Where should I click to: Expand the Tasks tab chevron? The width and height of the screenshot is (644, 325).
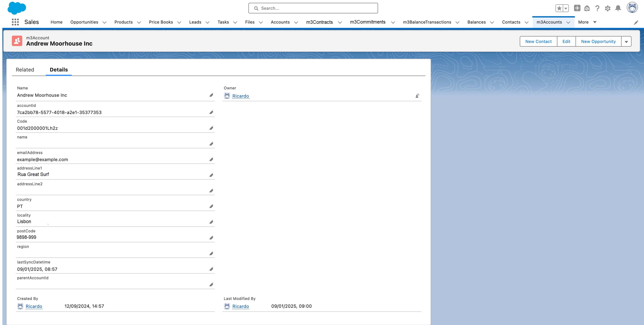[x=235, y=22]
